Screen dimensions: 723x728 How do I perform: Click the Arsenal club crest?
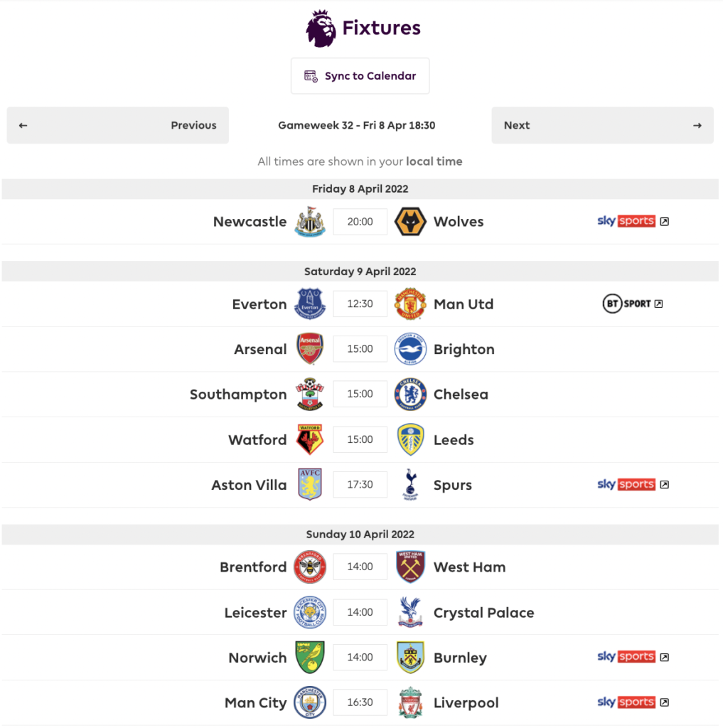pyautogui.click(x=310, y=349)
